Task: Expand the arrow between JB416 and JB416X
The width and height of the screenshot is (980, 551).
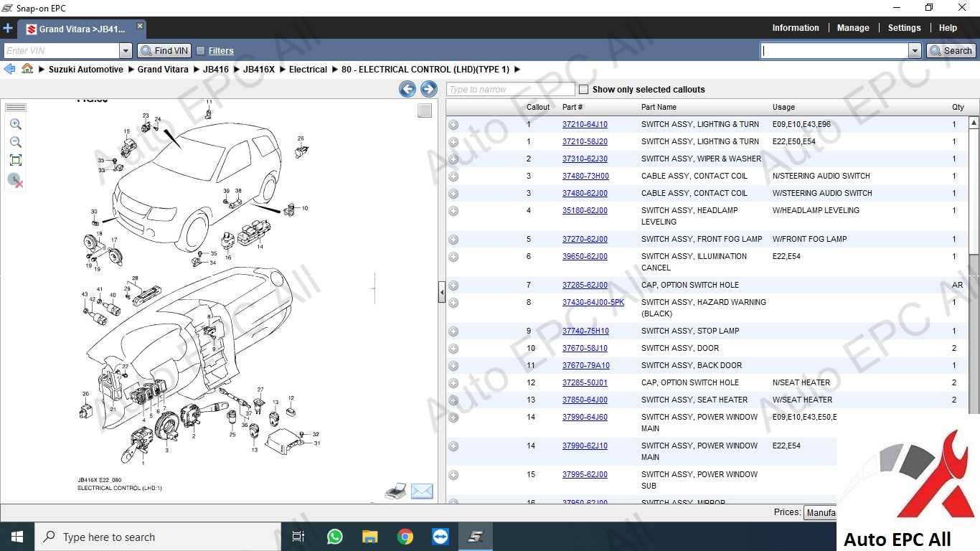Action: click(236, 70)
